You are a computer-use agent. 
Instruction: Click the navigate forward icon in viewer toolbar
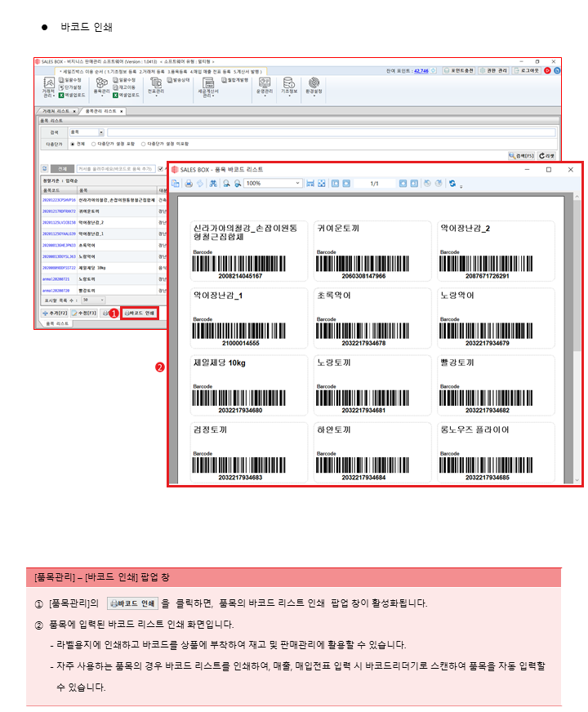(x=439, y=184)
